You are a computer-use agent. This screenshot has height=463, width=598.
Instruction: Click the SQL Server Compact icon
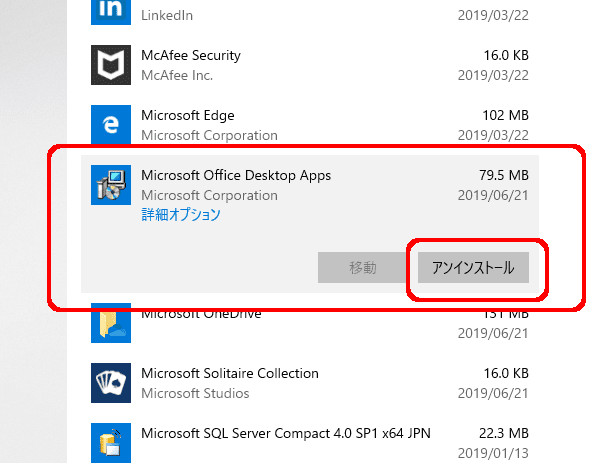(x=111, y=443)
